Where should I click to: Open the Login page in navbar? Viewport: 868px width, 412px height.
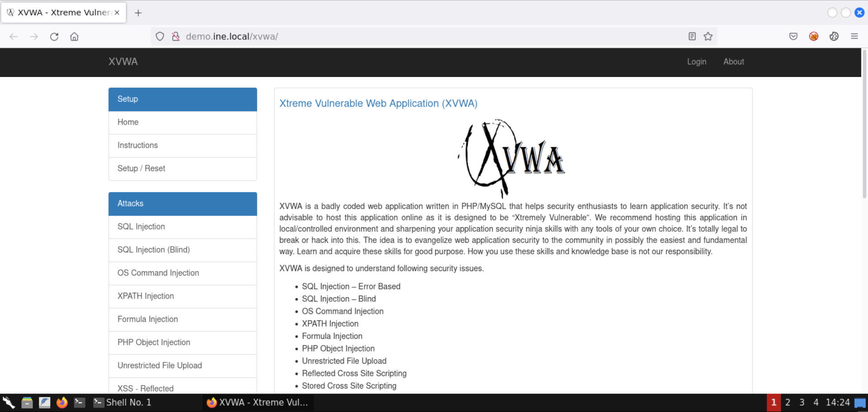[696, 62]
